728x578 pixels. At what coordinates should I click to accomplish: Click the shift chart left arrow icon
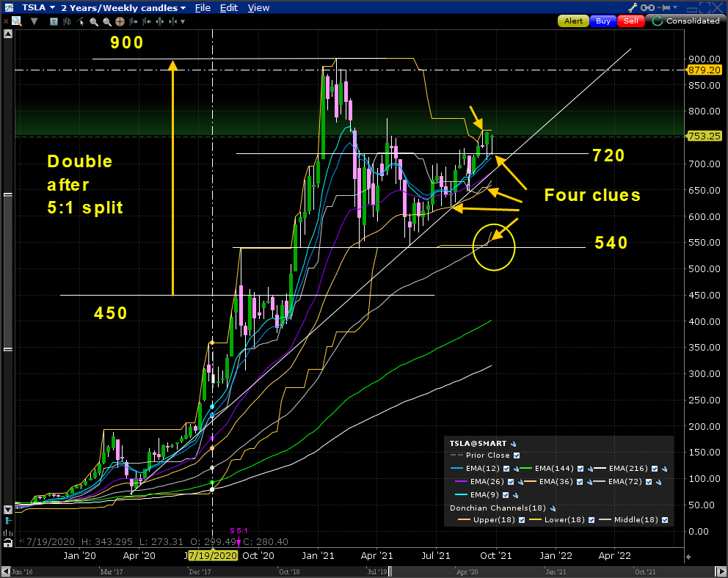(147, 21)
